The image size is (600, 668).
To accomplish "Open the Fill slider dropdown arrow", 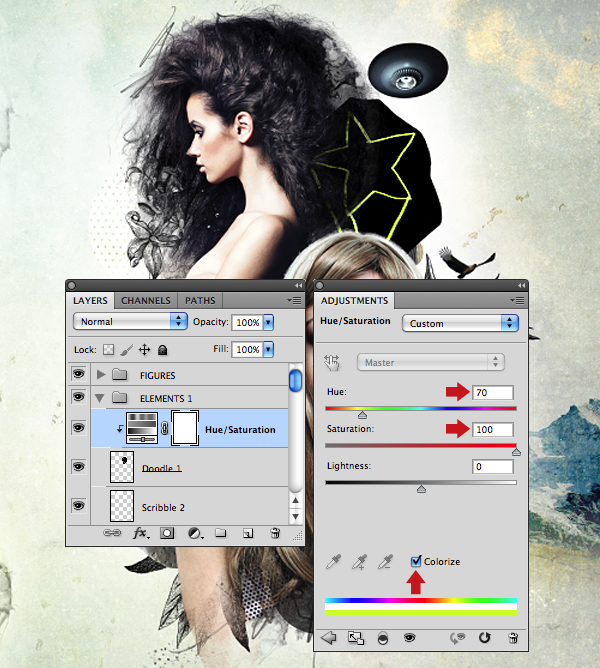I will pyautogui.click(x=268, y=349).
